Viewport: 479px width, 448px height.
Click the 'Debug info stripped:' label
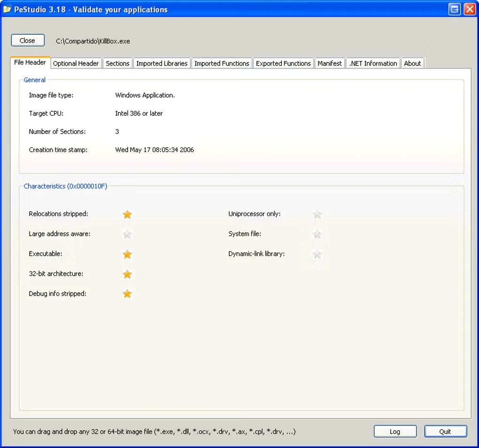57,294
